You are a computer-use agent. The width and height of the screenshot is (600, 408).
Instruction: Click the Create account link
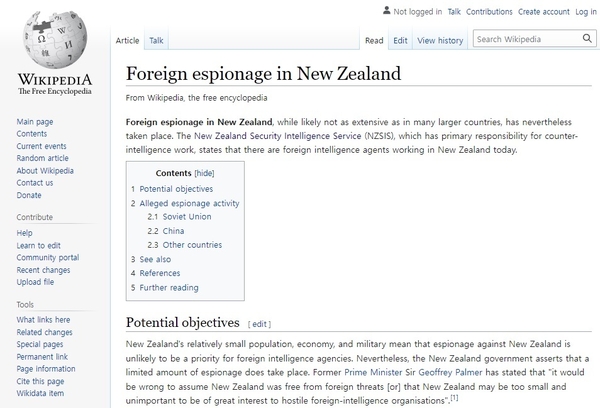click(543, 12)
